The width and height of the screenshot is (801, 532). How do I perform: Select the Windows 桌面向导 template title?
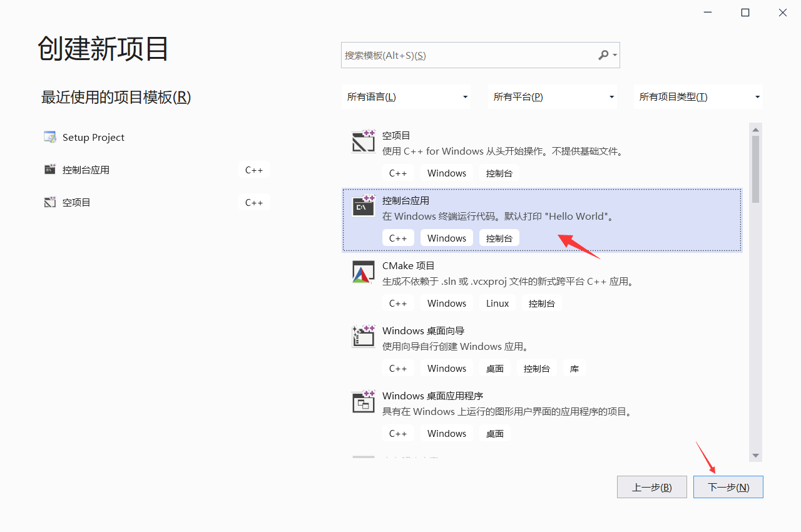pos(423,330)
